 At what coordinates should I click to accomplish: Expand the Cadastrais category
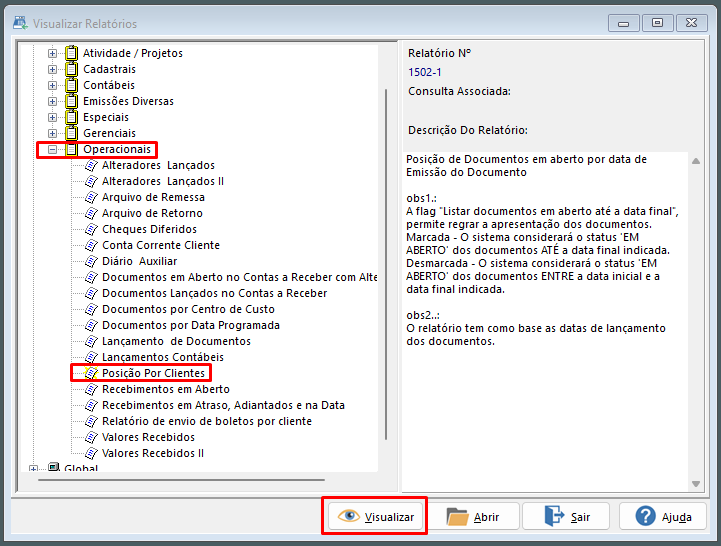(x=52, y=69)
